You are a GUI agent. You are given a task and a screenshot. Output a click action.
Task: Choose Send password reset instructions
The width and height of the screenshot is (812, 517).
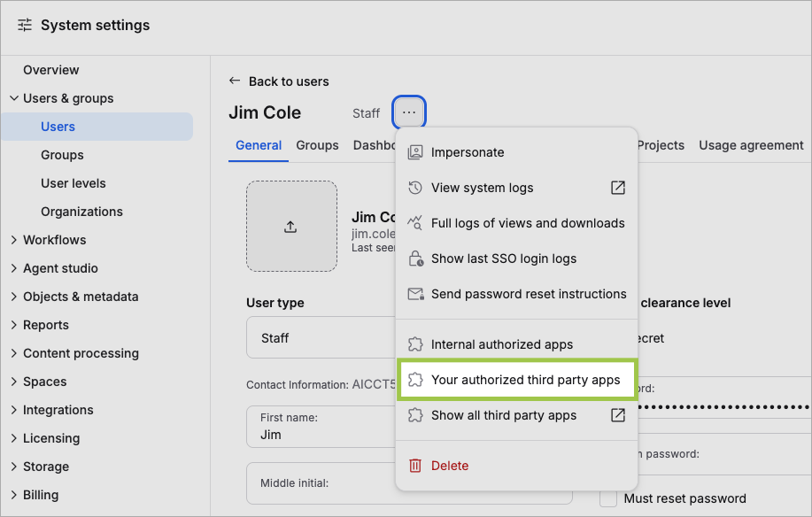(x=517, y=294)
